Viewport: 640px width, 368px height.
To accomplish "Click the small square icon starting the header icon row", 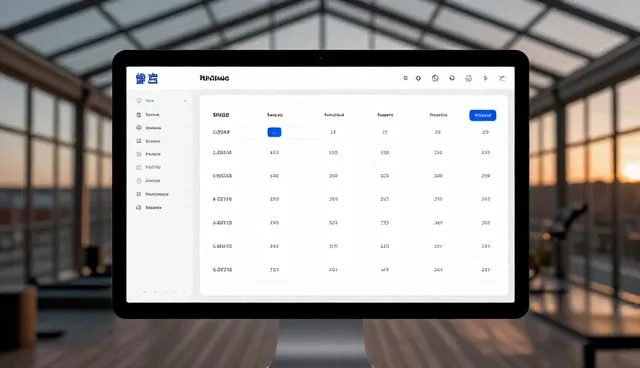I will point(405,78).
